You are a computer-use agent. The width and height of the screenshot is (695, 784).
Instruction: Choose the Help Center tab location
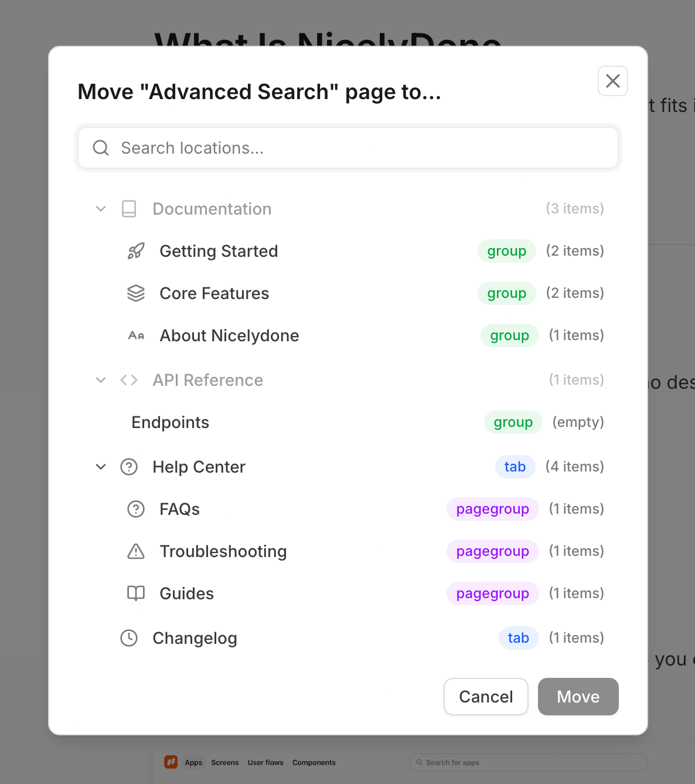coord(199,467)
